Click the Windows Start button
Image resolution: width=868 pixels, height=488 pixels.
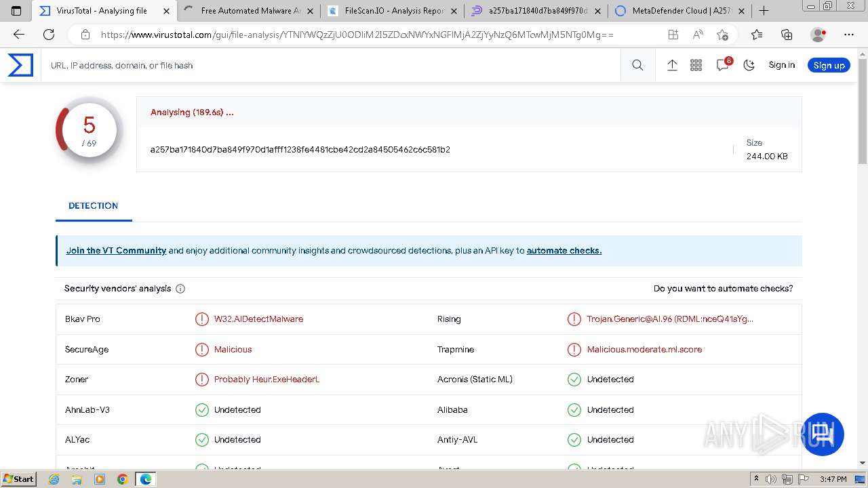click(19, 479)
